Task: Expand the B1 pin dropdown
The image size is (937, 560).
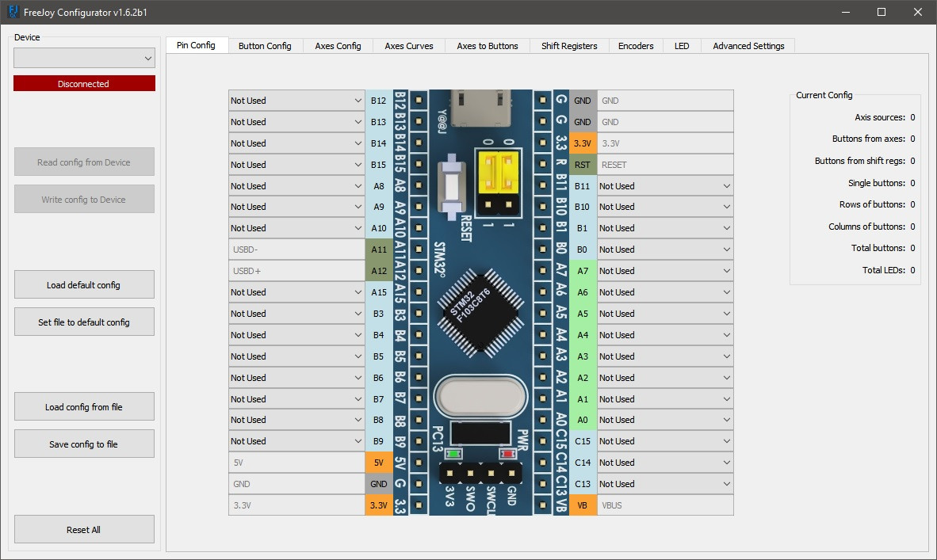Action: coord(665,228)
